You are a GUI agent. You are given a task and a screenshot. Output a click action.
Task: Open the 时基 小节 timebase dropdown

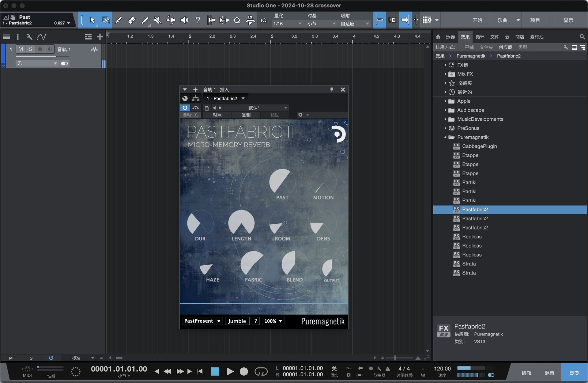pos(321,24)
